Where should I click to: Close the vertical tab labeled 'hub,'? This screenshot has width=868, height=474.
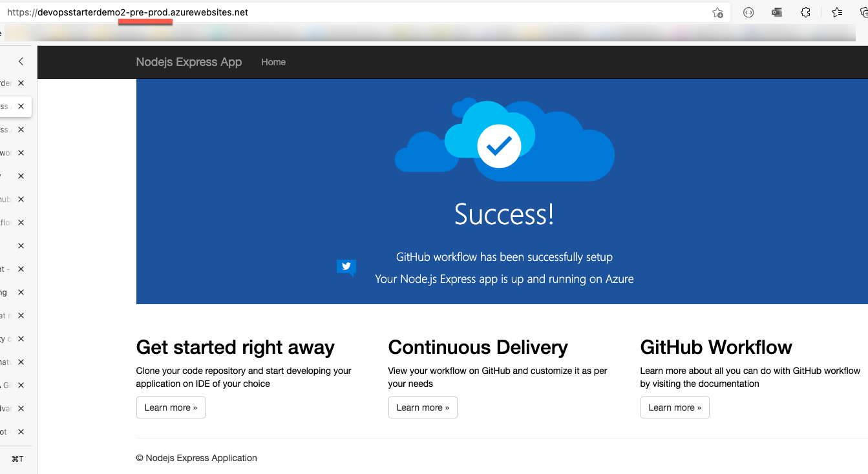pos(21,200)
